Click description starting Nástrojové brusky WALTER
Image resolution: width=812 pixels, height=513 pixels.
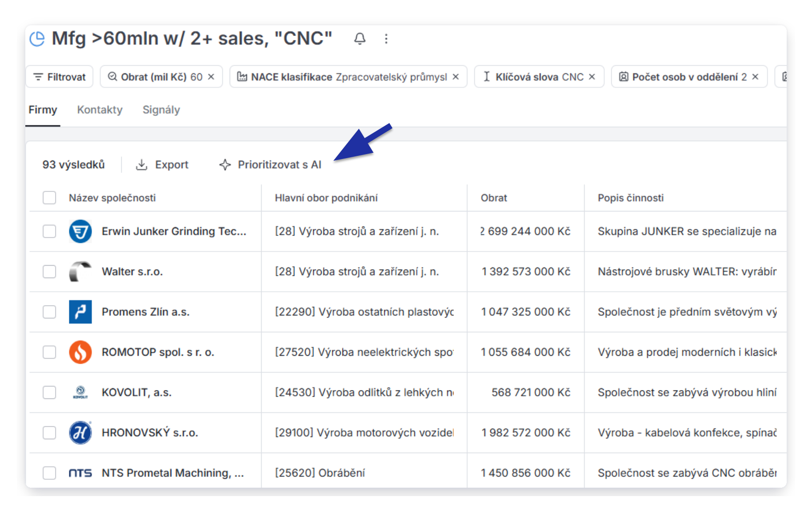(x=687, y=272)
